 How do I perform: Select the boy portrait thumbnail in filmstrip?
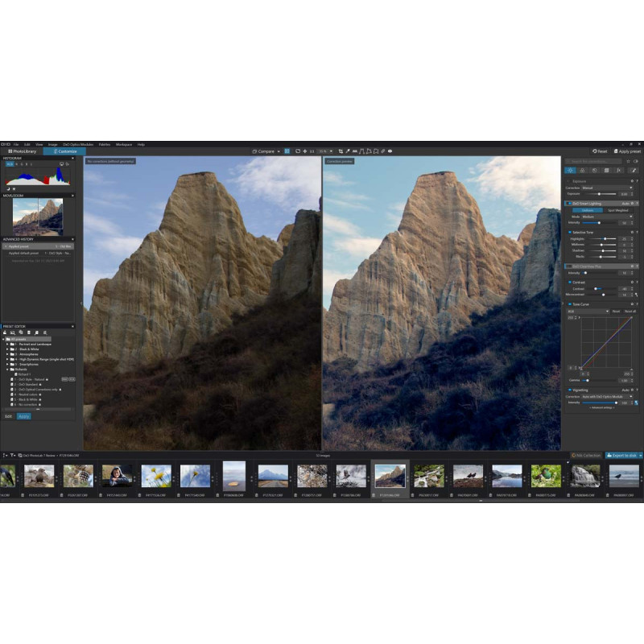pyautogui.click(x=117, y=476)
